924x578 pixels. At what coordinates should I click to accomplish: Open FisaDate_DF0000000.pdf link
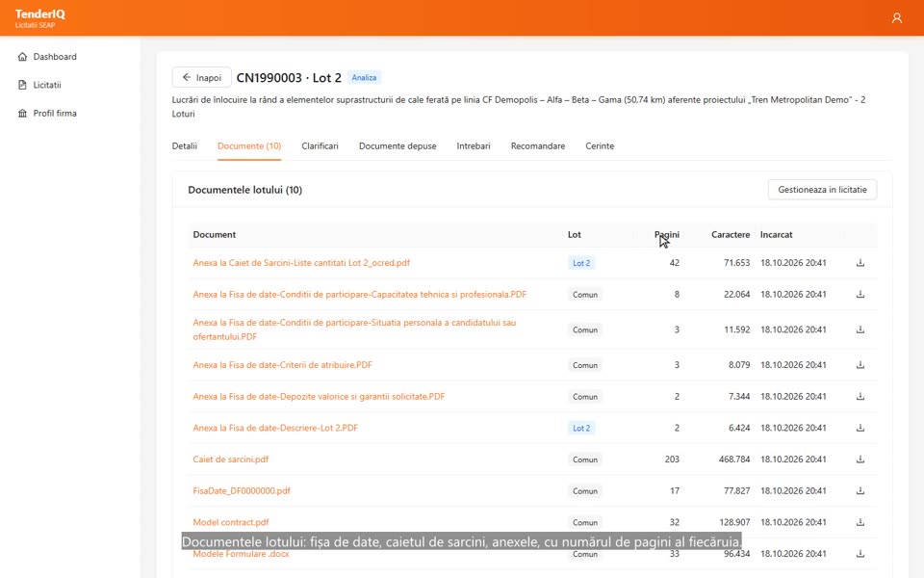coord(242,490)
